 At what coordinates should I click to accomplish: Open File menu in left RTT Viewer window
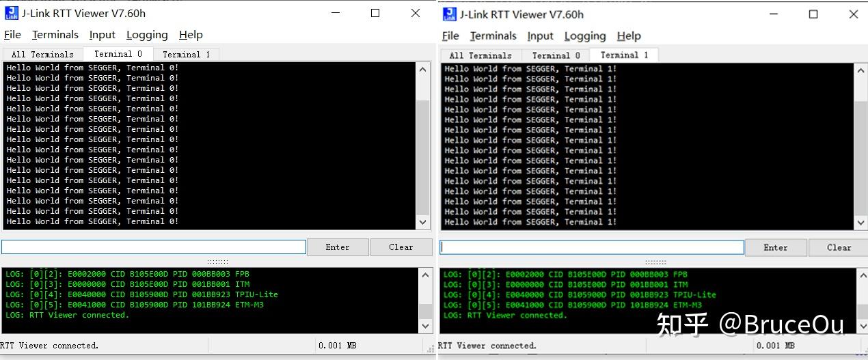[12, 35]
